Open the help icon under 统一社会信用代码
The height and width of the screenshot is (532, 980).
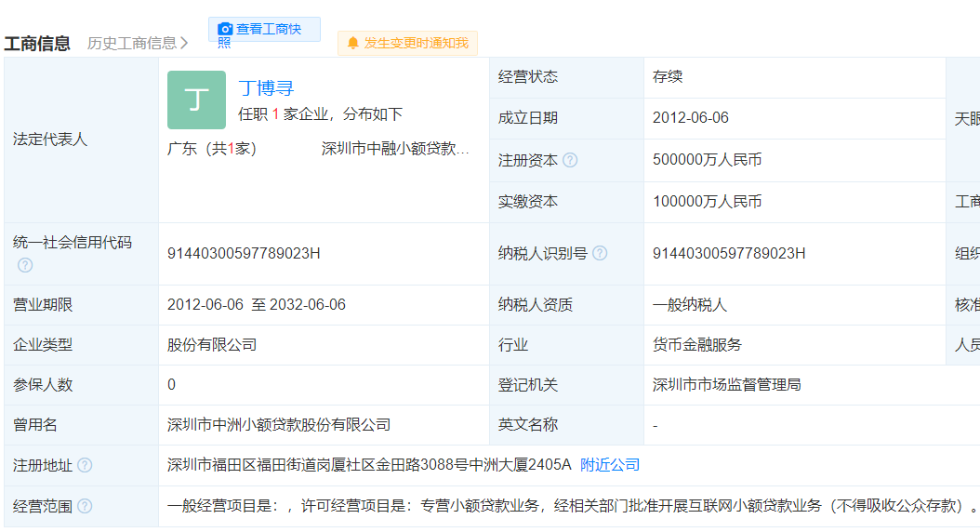25,265
